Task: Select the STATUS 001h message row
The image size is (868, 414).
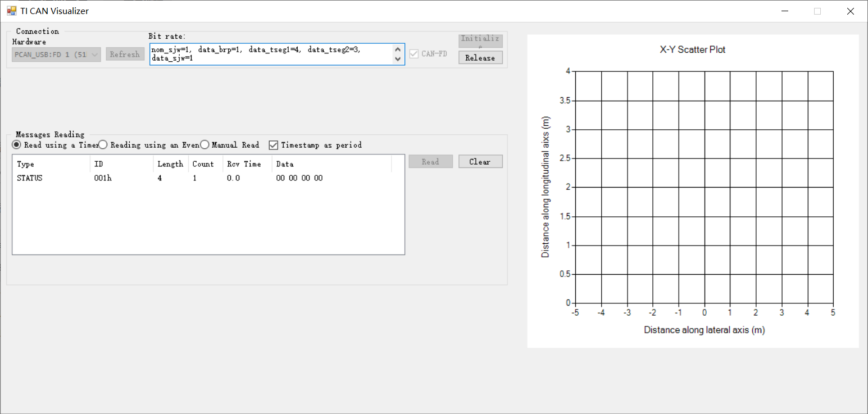Action: click(169, 178)
